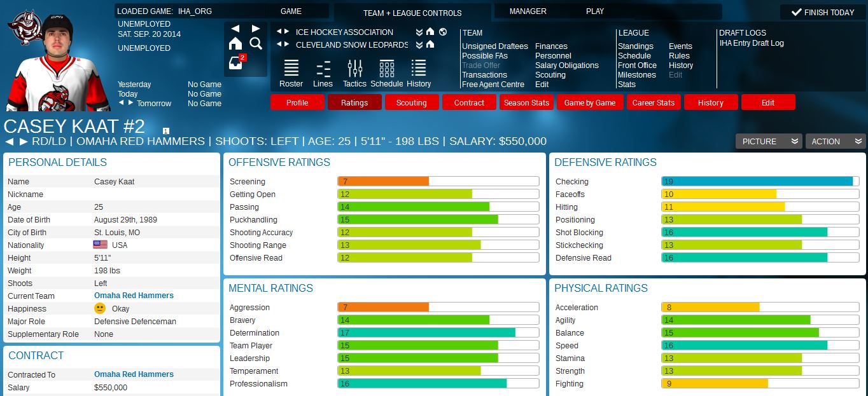The height and width of the screenshot is (396, 868).
Task: Go to Cleveland Snow Leopards home icon
Action: point(430,44)
